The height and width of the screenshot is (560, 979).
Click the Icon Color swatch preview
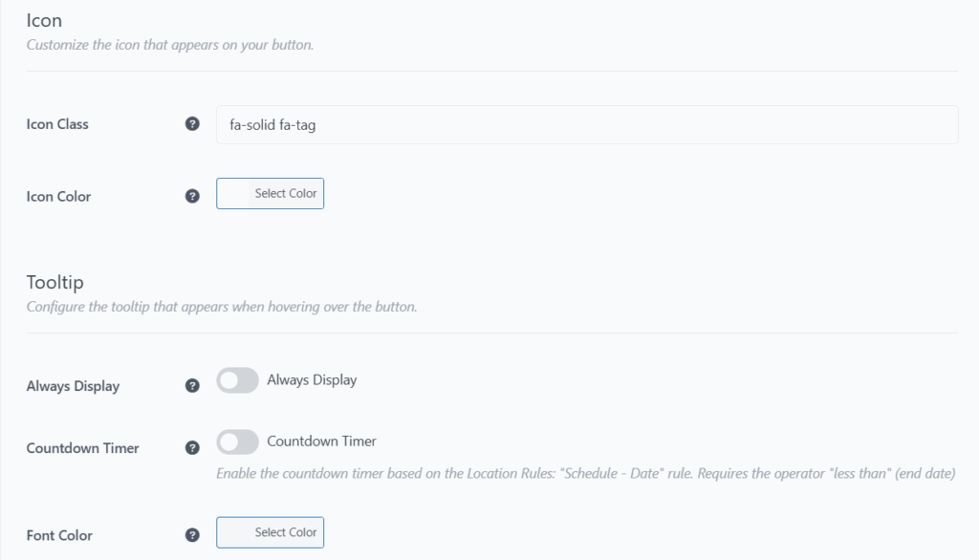233,194
